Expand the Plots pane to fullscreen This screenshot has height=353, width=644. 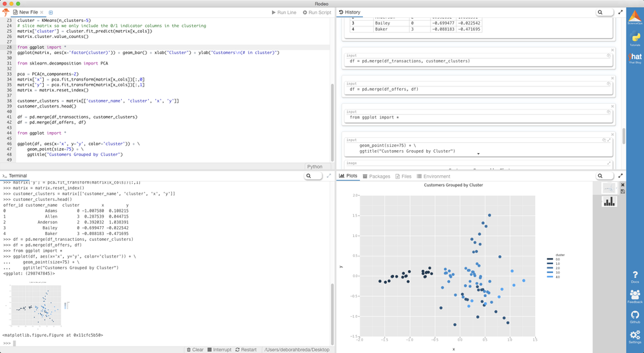coord(620,176)
